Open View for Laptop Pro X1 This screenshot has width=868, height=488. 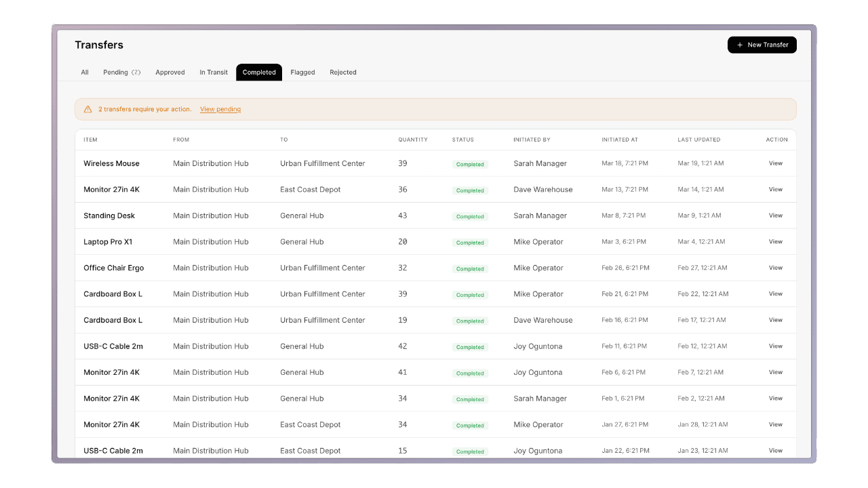(x=775, y=242)
